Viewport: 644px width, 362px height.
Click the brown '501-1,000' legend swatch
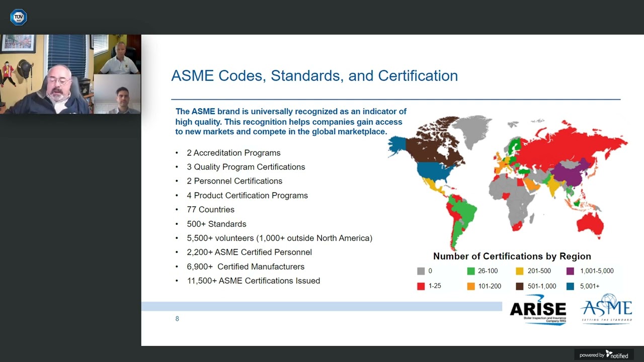tap(520, 286)
